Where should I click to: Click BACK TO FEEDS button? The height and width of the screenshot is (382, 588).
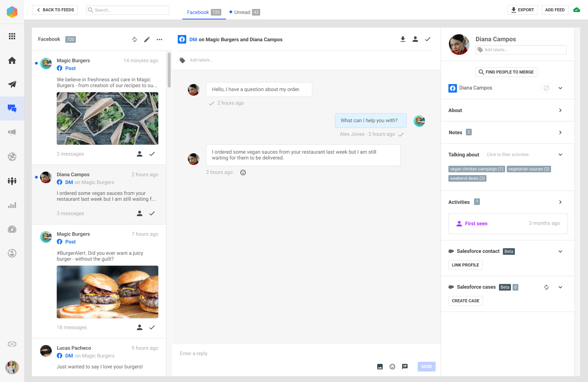[x=55, y=10]
